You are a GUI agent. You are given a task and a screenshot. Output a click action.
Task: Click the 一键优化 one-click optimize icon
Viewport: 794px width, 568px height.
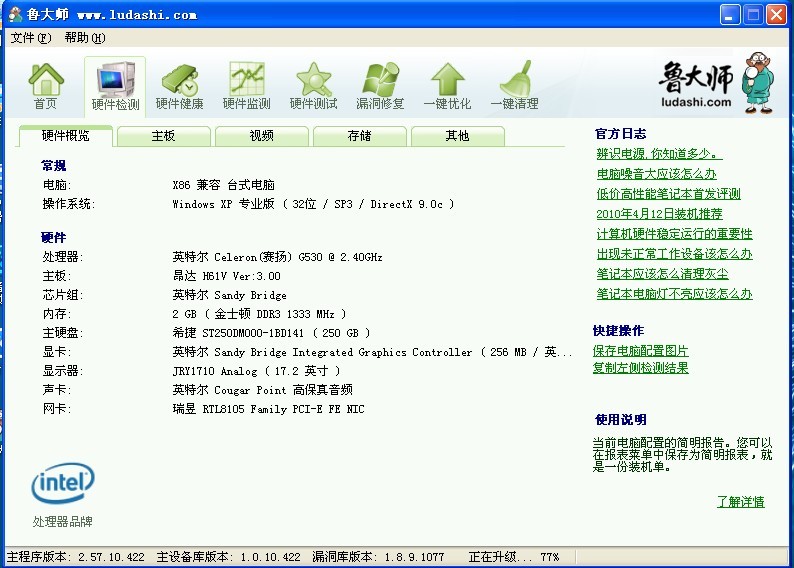(447, 85)
